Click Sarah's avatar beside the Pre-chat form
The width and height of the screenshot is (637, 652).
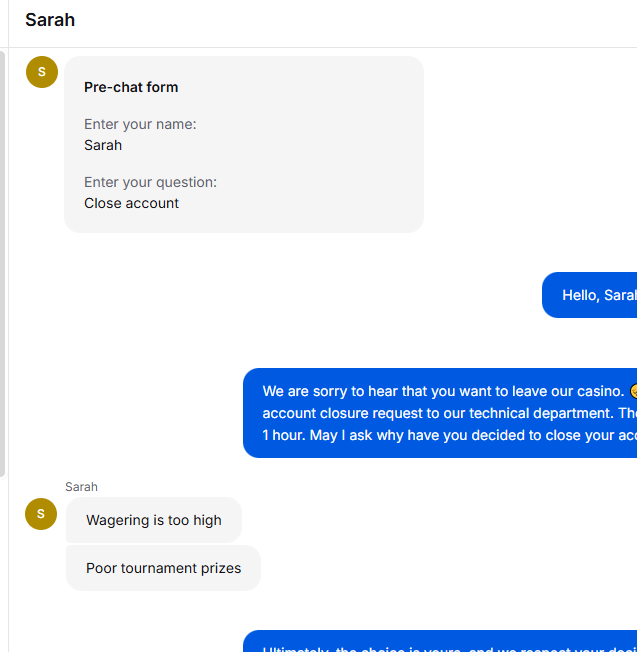[x=42, y=72]
